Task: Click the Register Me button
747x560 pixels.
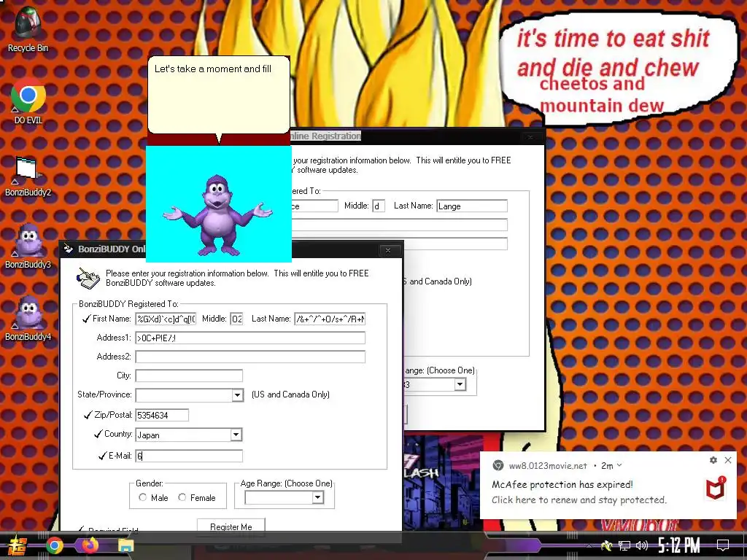Action: 231,526
